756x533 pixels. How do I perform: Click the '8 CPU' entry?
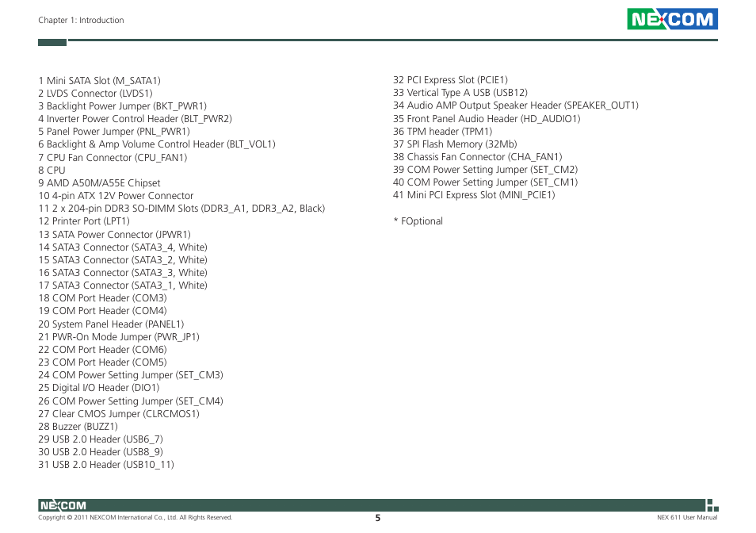[52, 171]
